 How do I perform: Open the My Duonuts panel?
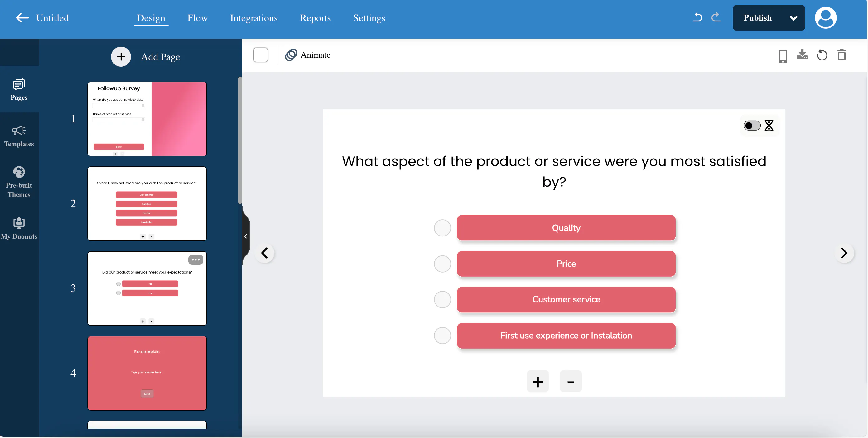tap(19, 228)
